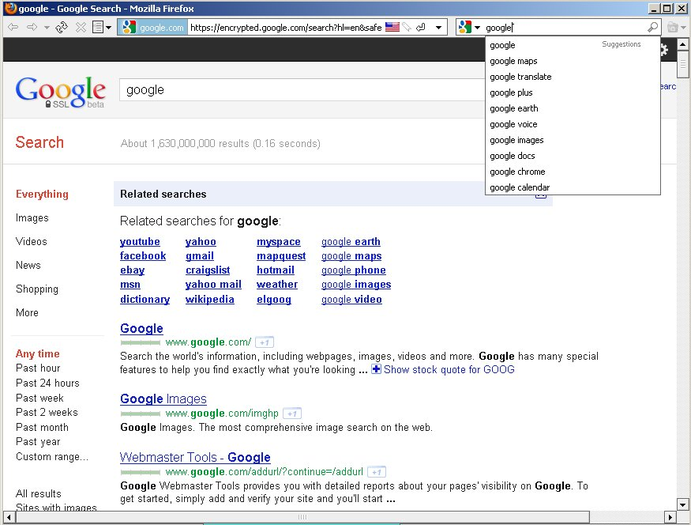Screen dimensions: 691x525
Task: Filter results by Images in the sidebar
Action: click(x=32, y=218)
